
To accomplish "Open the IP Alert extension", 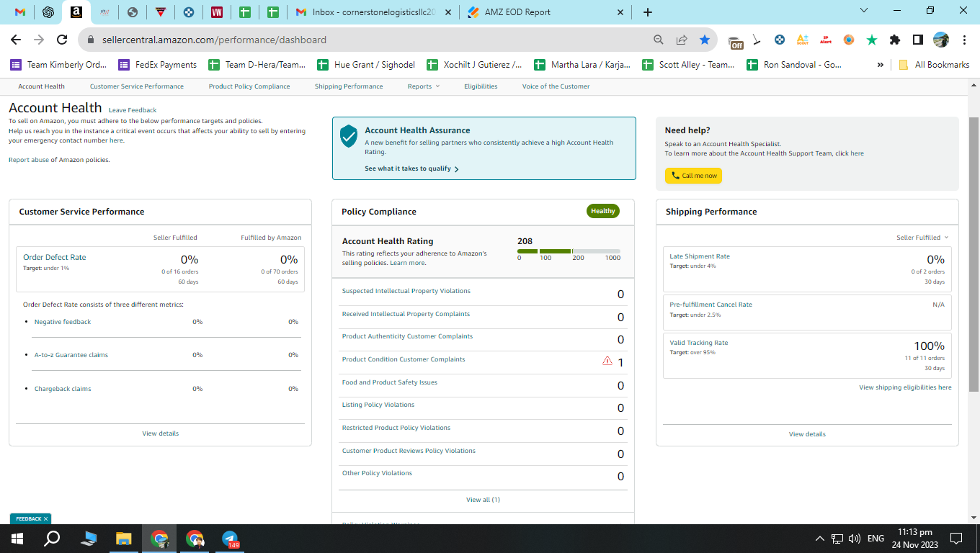I will (x=825, y=40).
